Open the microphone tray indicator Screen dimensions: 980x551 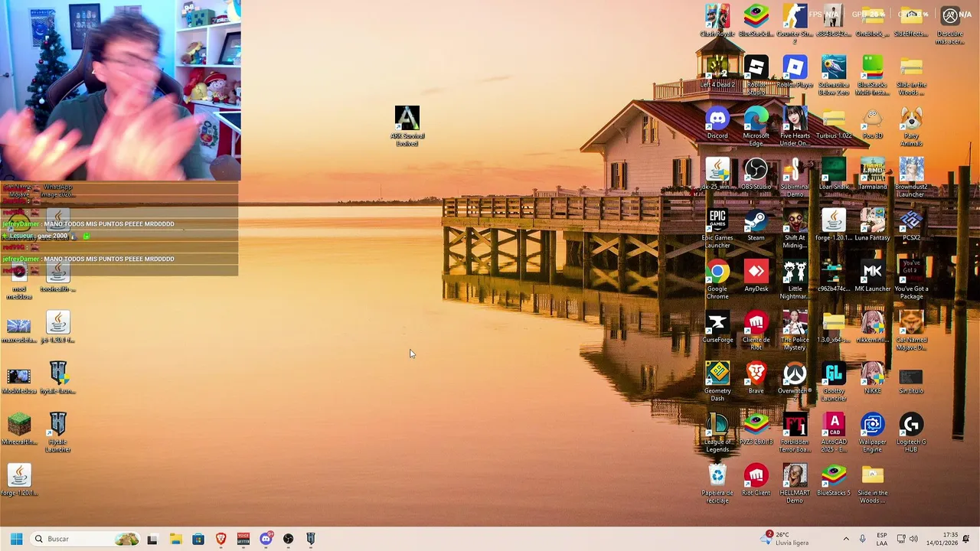pyautogui.click(x=862, y=539)
